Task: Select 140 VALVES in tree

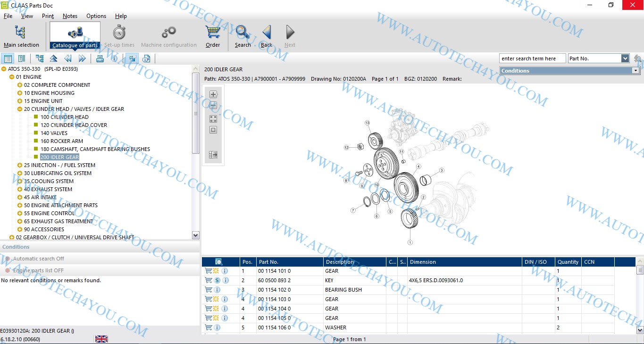Action: [x=54, y=133]
